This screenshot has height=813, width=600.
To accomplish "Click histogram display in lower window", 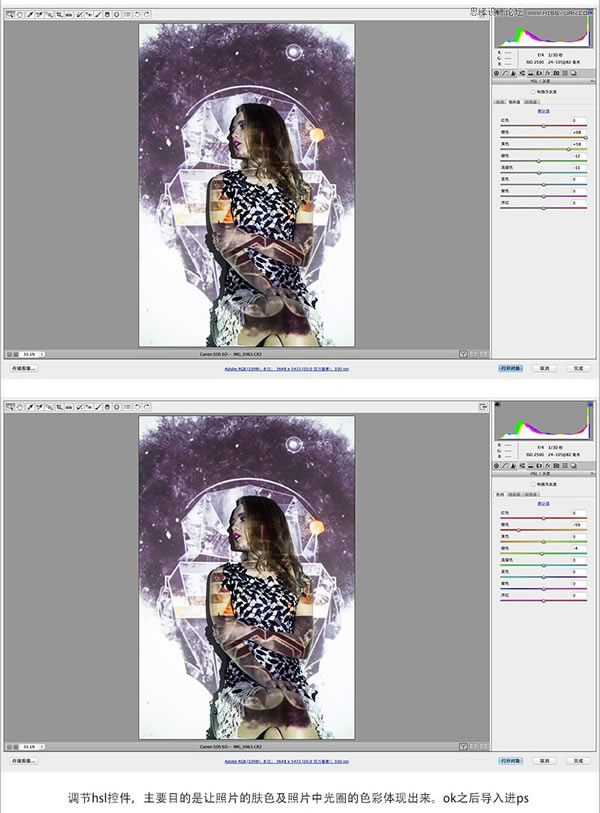I will [543, 420].
